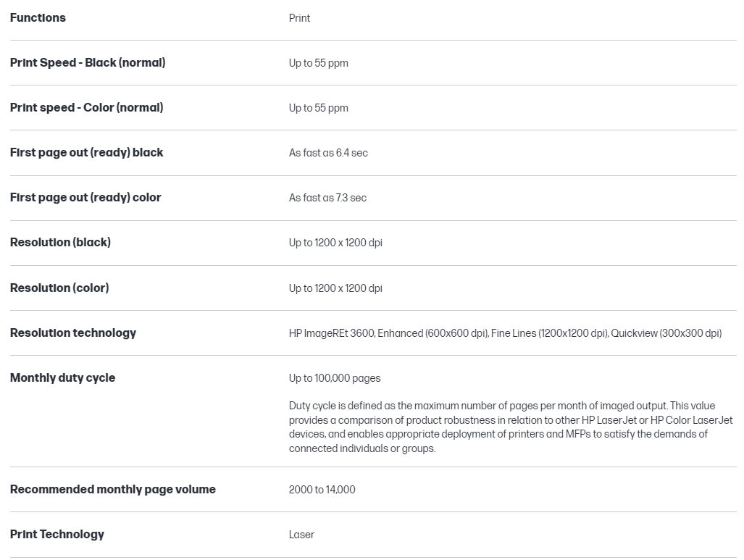Select the "2000 to 14,000" value

point(322,490)
